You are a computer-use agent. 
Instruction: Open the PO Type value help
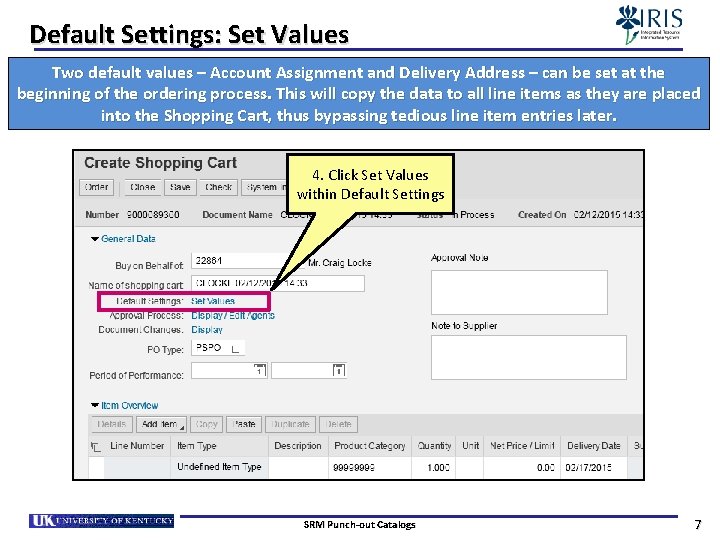coord(236,349)
